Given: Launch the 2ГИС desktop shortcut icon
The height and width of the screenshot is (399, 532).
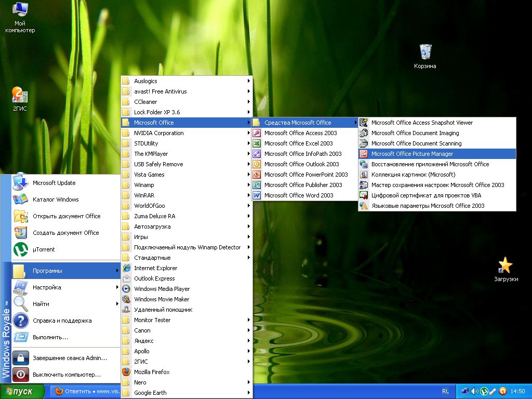Looking at the screenshot, I should [20, 95].
